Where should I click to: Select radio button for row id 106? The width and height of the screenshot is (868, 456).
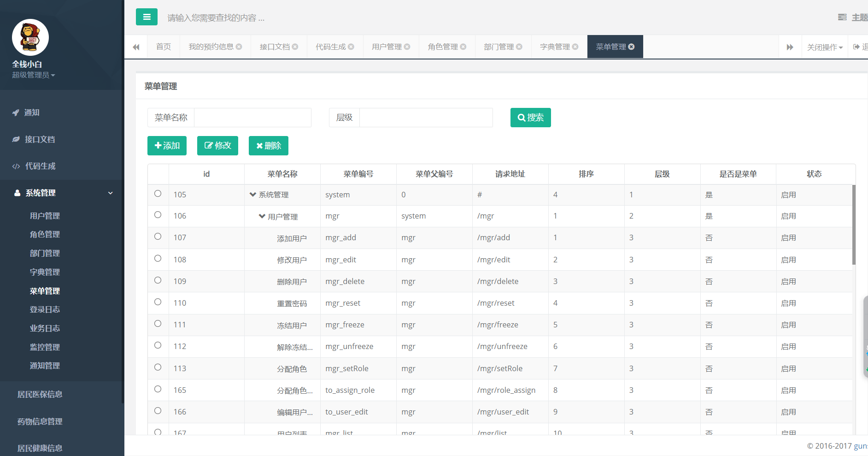tap(158, 215)
